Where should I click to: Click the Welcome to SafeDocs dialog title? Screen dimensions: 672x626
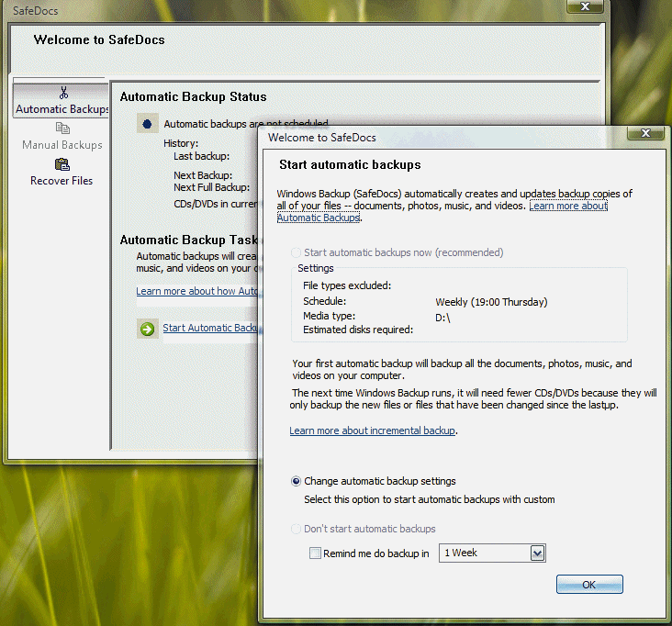click(322, 138)
